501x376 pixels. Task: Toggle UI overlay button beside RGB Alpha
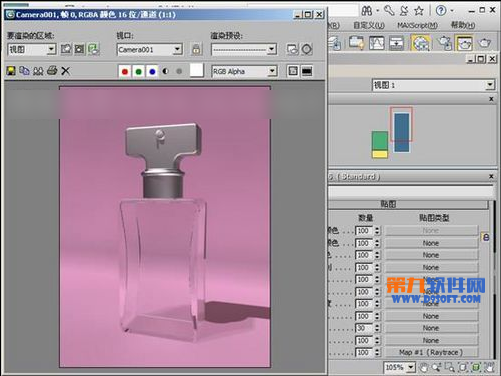coord(293,71)
